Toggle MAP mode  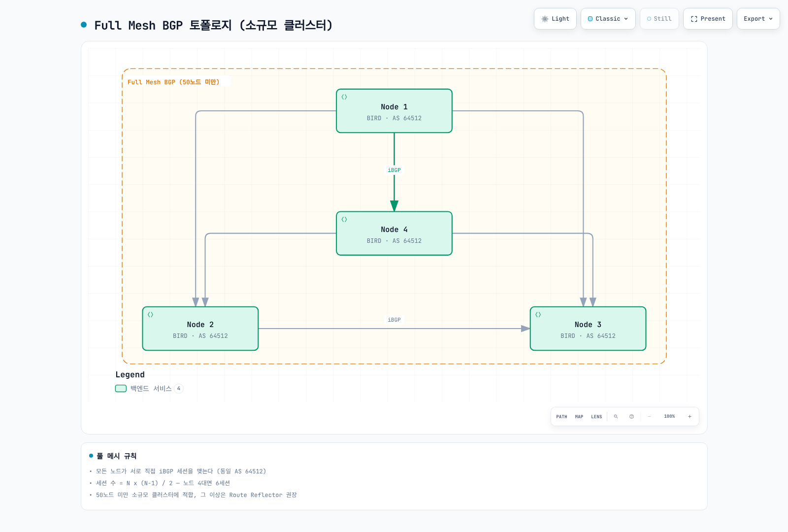[x=579, y=417]
